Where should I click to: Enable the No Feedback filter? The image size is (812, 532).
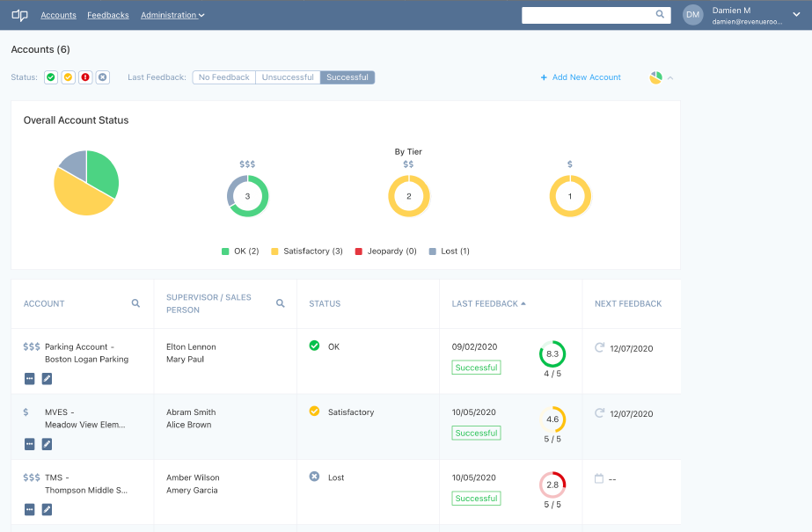(223, 77)
